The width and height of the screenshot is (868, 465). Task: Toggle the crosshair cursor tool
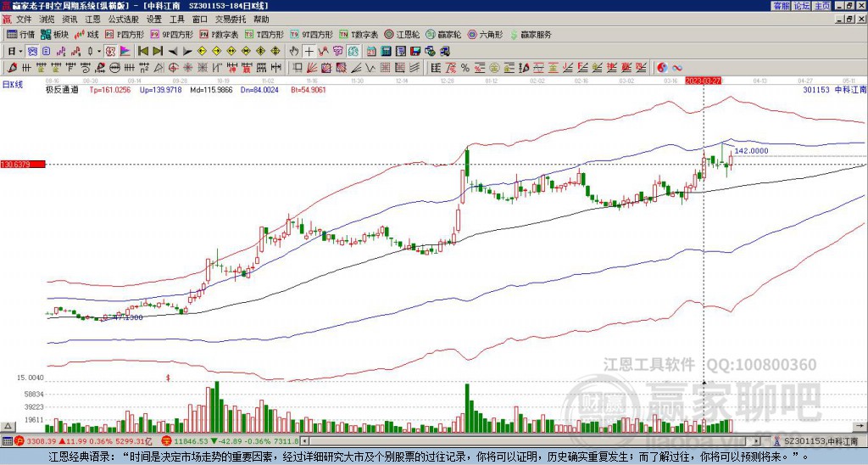pos(309,52)
